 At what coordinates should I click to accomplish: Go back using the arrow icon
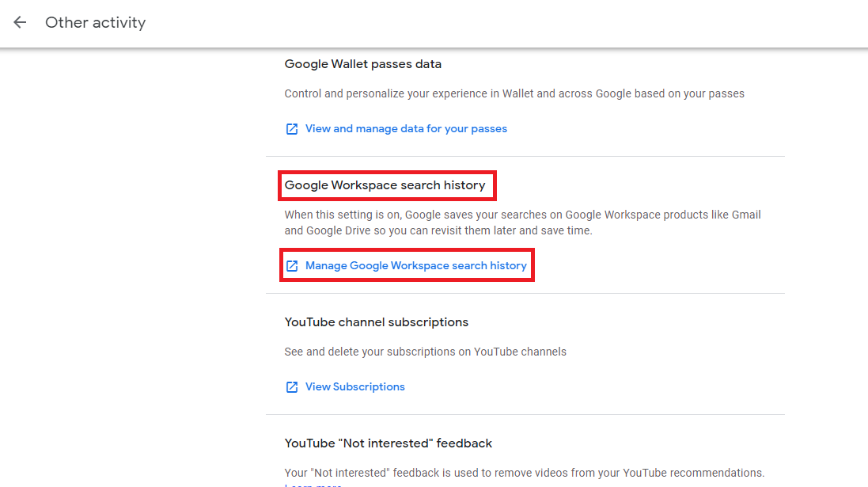coord(20,22)
